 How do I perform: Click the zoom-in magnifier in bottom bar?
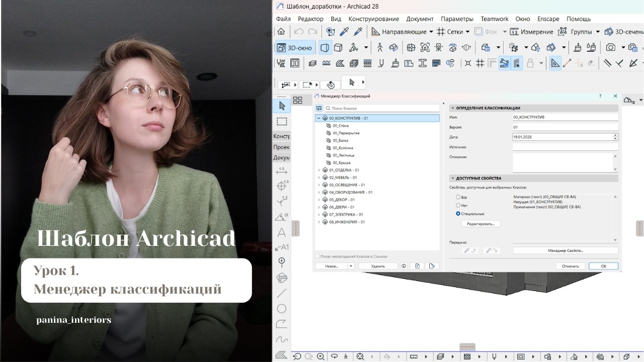321,356
